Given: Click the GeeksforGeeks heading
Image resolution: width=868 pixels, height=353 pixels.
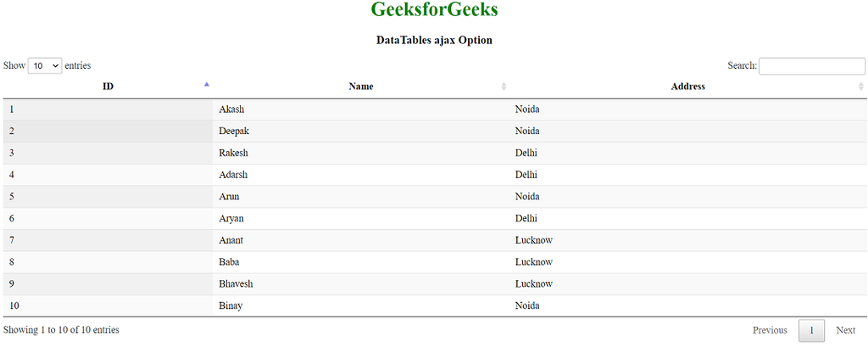Looking at the screenshot, I should pyautogui.click(x=434, y=10).
